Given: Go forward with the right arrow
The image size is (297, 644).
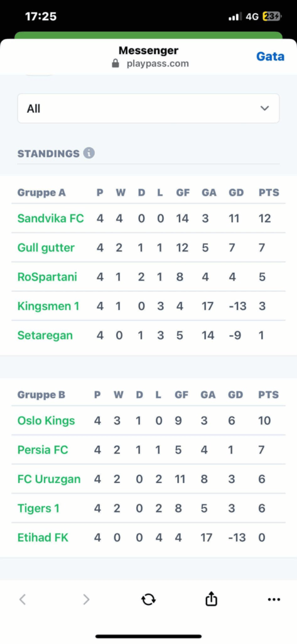Looking at the screenshot, I should point(86,599).
